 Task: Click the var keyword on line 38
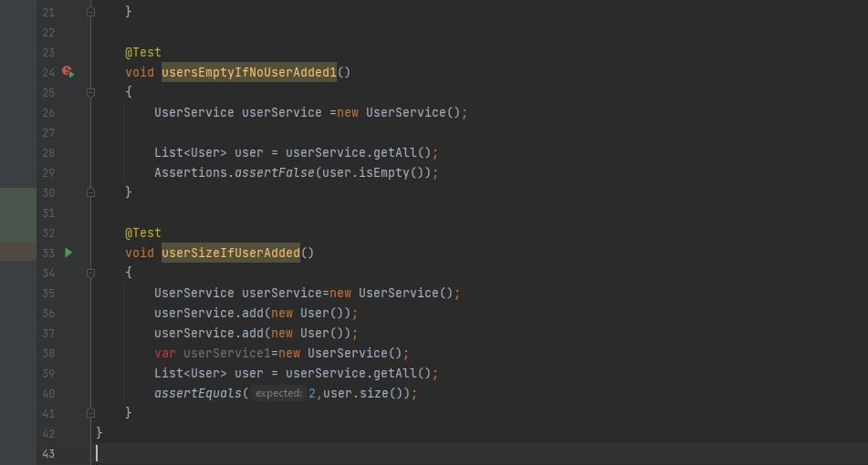pyautogui.click(x=165, y=354)
